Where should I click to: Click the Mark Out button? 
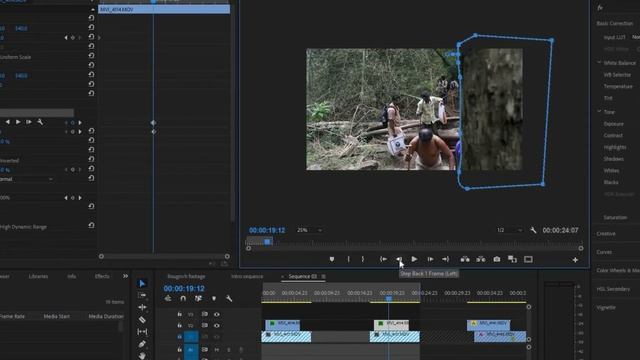(363, 259)
